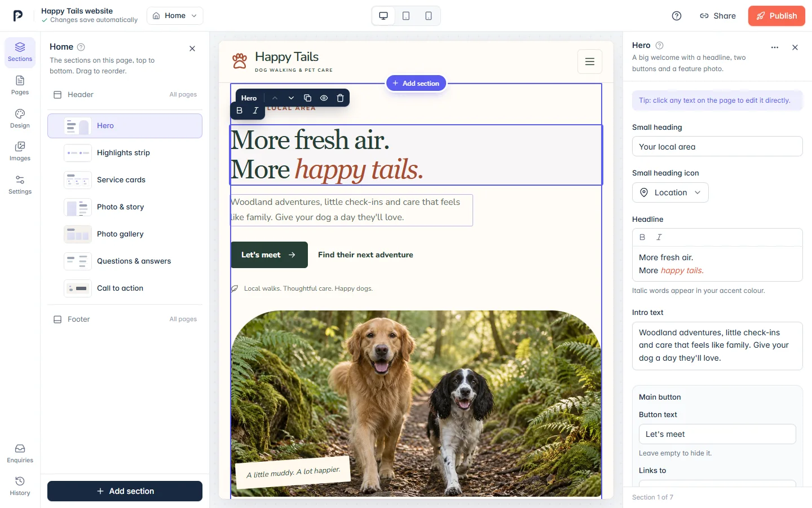Duplicate the Hero section
The image size is (812, 508).
click(307, 98)
